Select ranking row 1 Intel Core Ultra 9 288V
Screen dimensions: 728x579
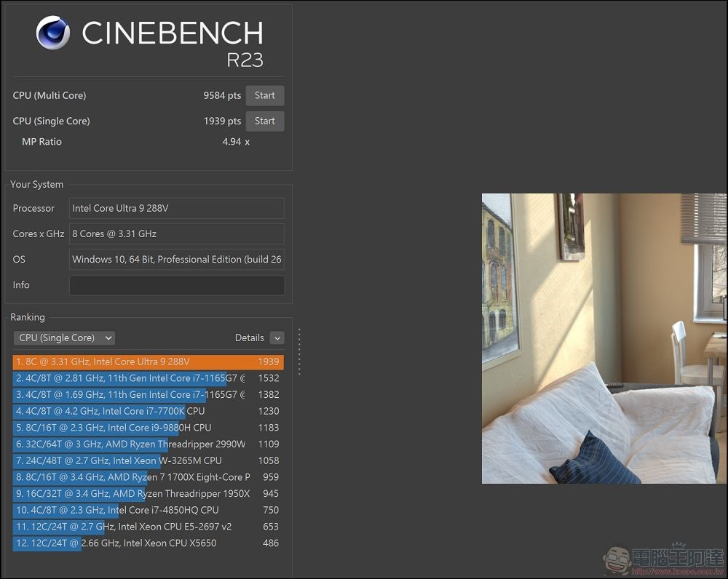[x=148, y=362]
